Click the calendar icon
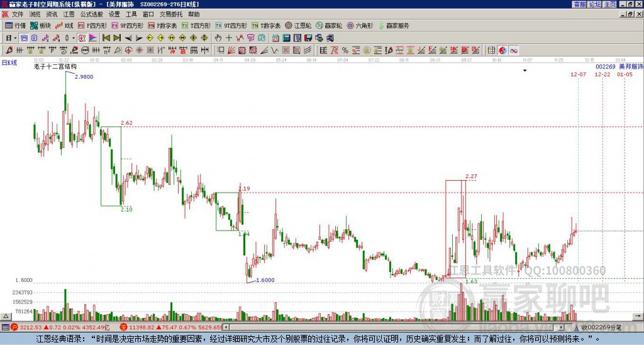 (x=275, y=38)
